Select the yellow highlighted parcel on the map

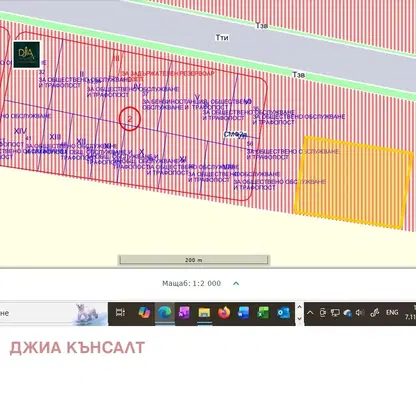[353, 182]
